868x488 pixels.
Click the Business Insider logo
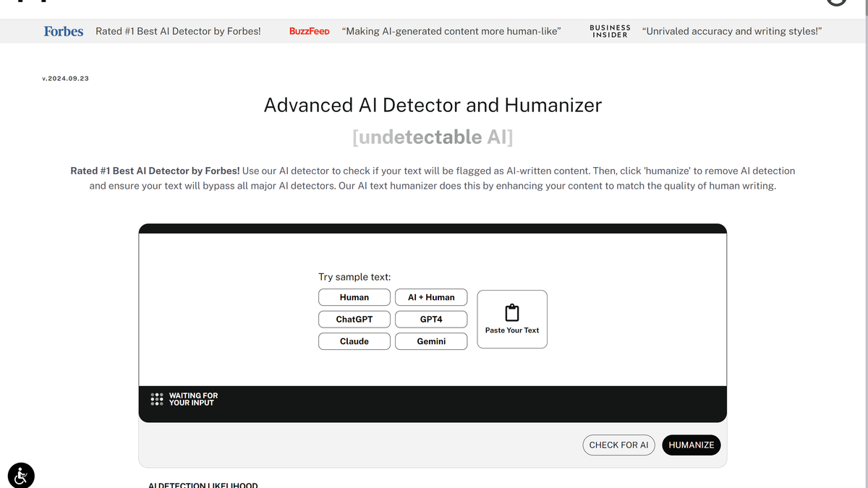click(x=610, y=31)
